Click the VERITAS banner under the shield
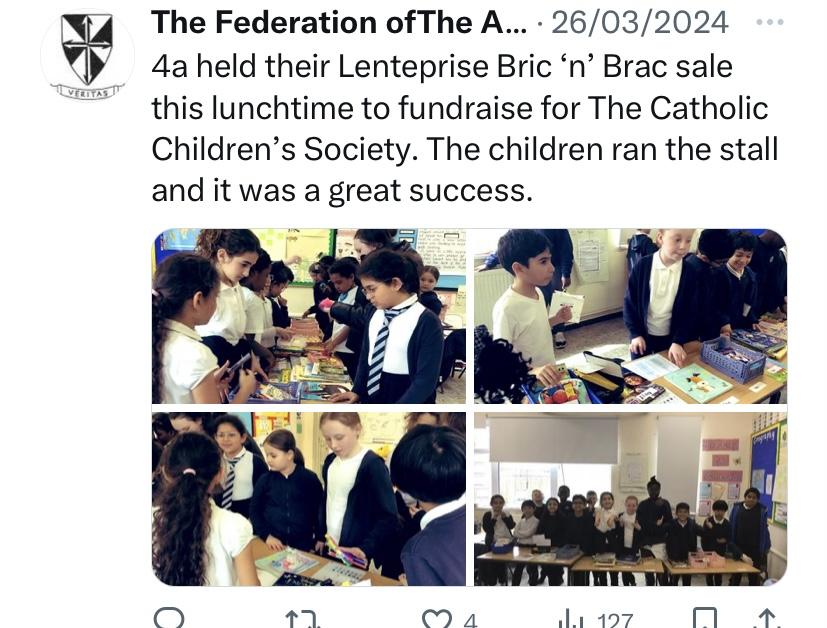Screen dimensions: 827x628 88,92
